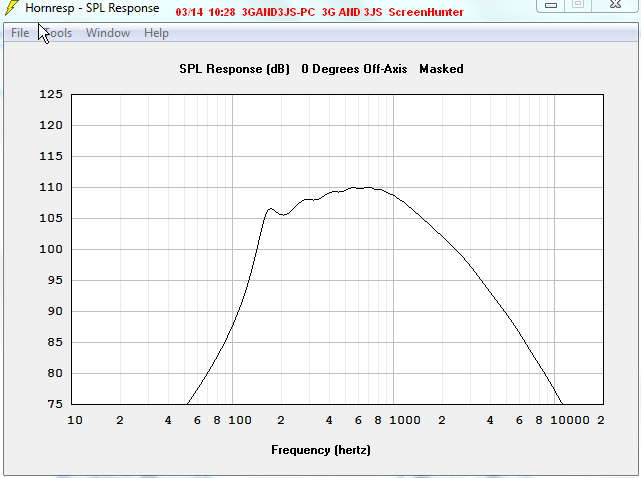Click the 1000 frequency axis label
This screenshot has height=478, width=641.
click(x=405, y=420)
